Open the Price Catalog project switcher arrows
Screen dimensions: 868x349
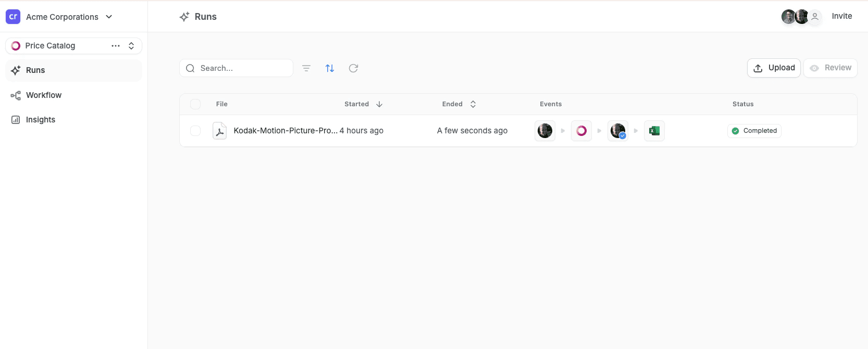point(131,46)
